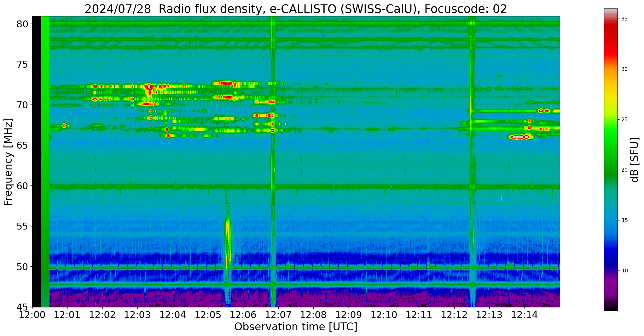This screenshot has height=336, width=644.
Task: Click the 75 MHz frequency tick label
Action: [x=22, y=65]
